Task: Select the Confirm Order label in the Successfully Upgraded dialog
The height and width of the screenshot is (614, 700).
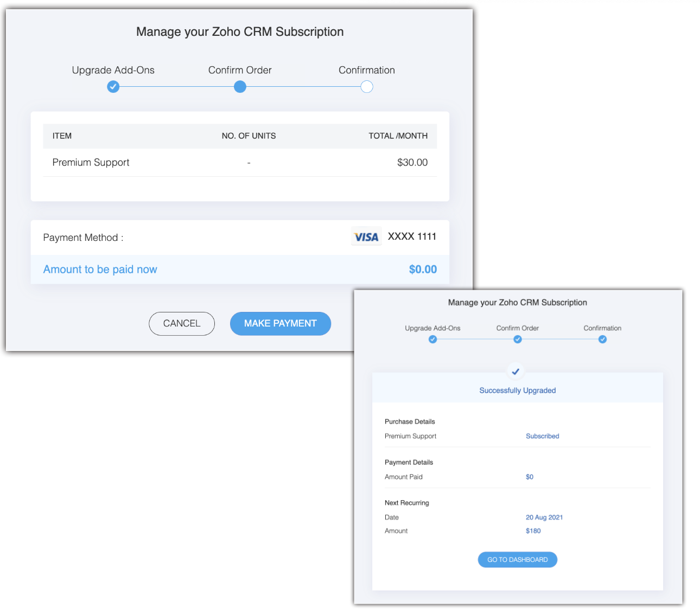Action: [x=518, y=328]
